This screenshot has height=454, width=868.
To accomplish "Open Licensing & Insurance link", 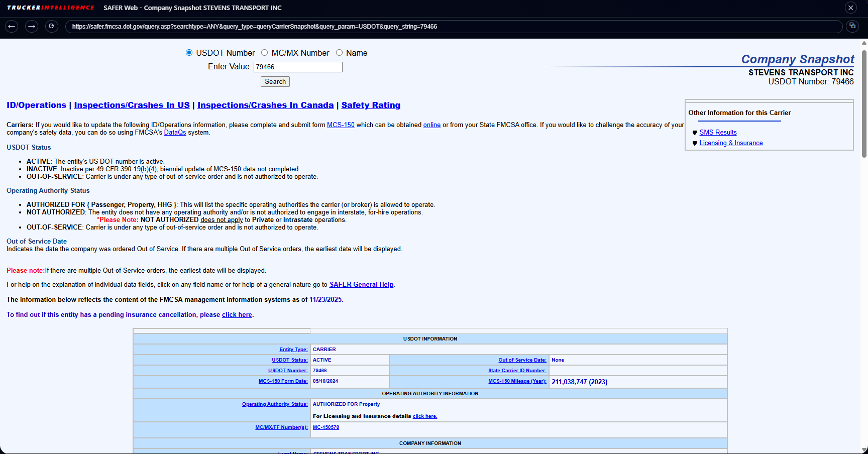I will (x=731, y=143).
